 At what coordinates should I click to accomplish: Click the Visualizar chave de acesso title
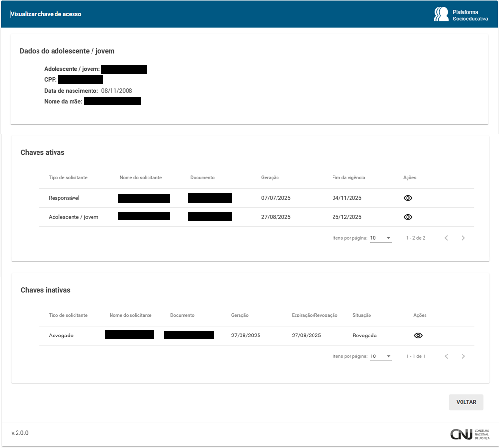[46, 14]
